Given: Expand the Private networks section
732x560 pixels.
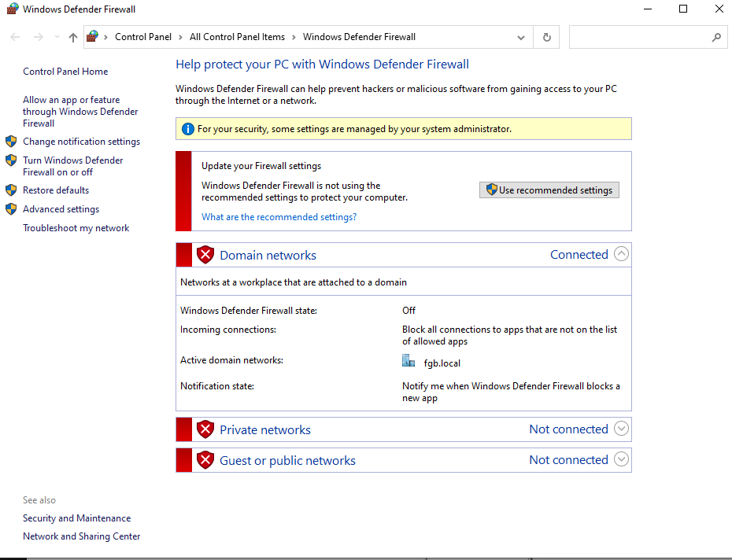Looking at the screenshot, I should tap(621, 429).
